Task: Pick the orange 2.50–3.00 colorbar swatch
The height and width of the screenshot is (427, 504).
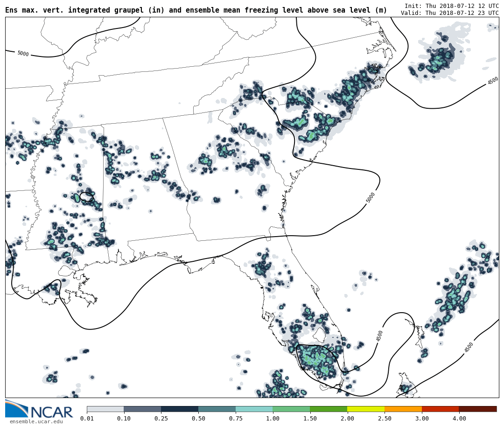Action: click(x=403, y=409)
